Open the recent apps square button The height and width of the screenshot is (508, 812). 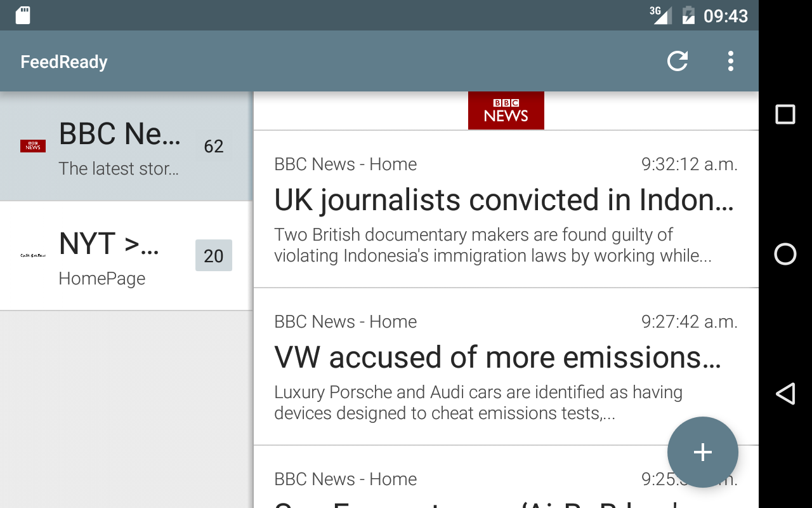coord(785,114)
